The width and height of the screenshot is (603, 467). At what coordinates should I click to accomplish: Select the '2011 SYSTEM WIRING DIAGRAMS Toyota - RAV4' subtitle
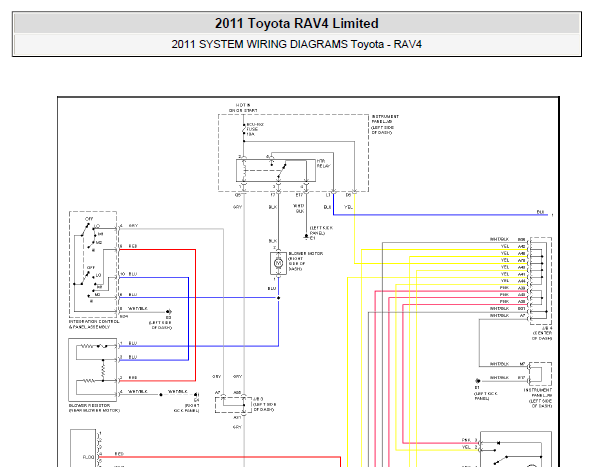click(x=297, y=44)
